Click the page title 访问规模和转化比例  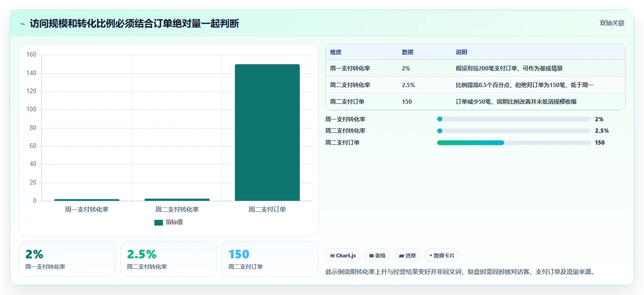pyautogui.click(x=134, y=24)
